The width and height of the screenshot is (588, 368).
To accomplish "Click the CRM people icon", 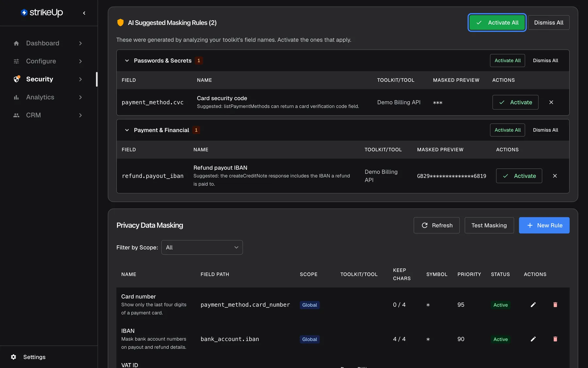I will (x=16, y=115).
